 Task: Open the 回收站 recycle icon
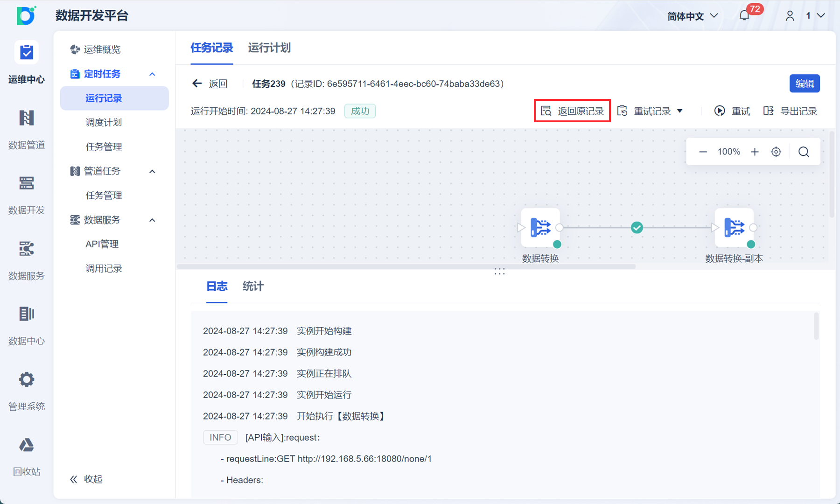[27, 445]
